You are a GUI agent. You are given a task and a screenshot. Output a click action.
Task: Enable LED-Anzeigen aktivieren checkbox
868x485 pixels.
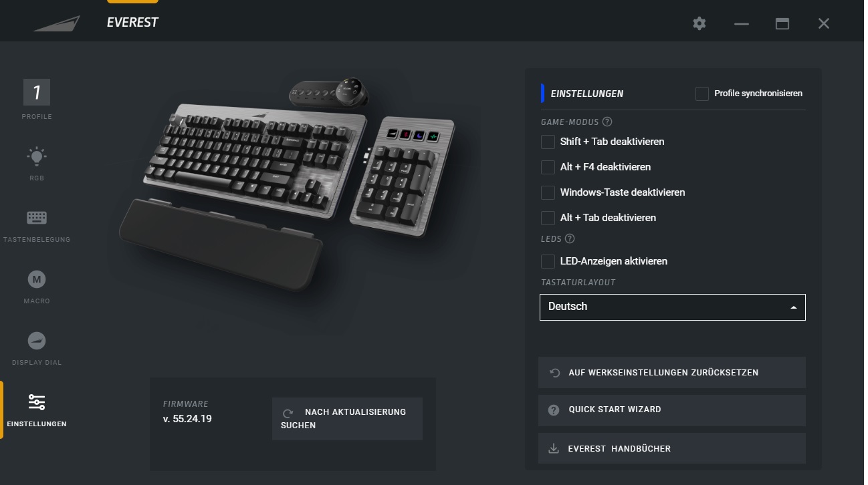548,261
